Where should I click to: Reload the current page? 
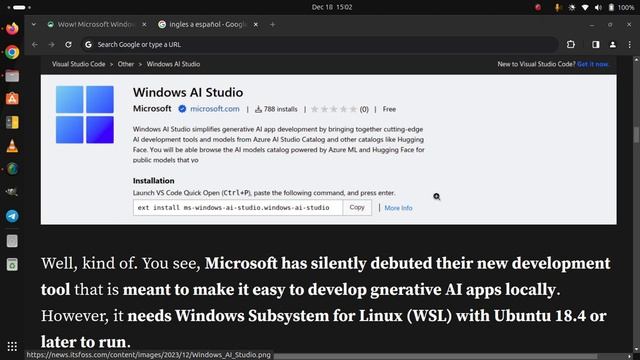(x=69, y=44)
